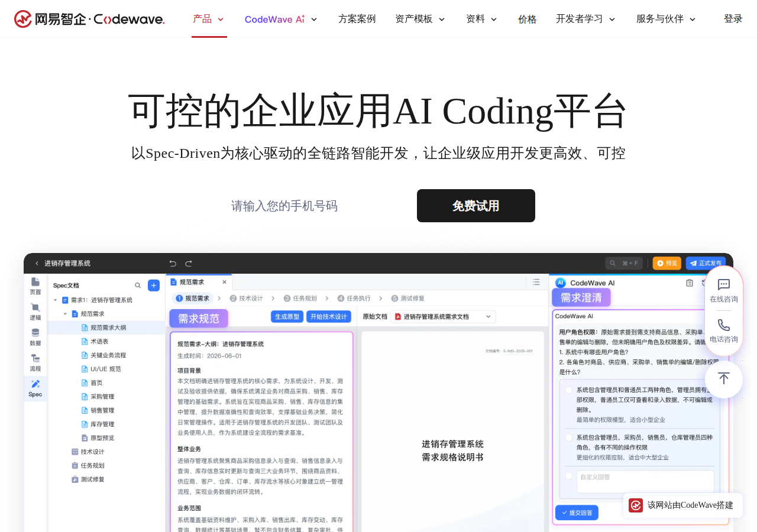Select the 管理员和普通员工两种角色 answer option
This screenshot has width=757, height=532.
point(568,390)
